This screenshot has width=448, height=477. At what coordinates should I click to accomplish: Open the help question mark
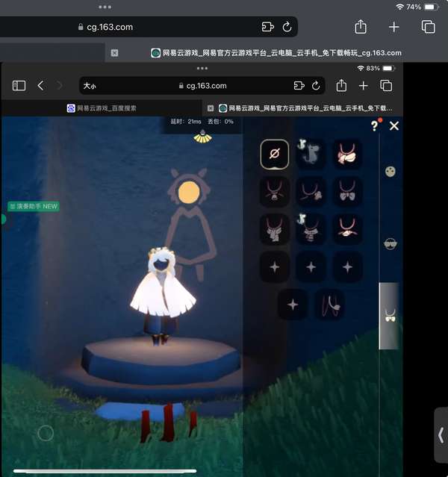tap(374, 125)
